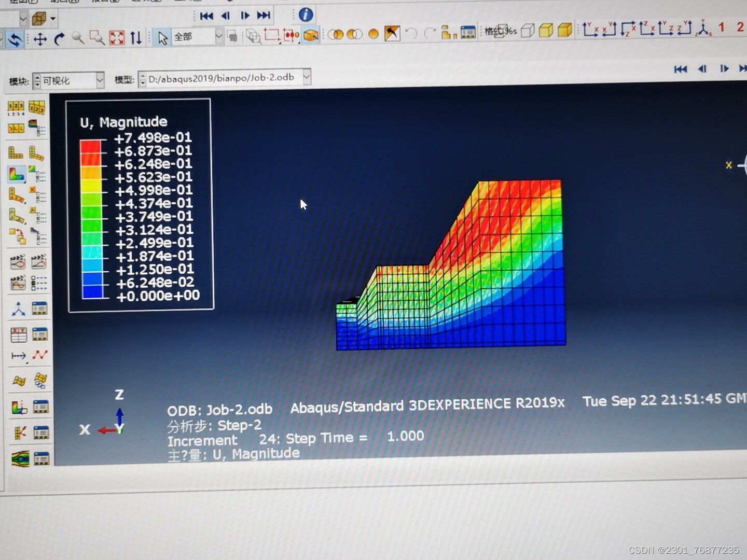
Task: Click the viewport label ODB: Job-2.odb
Action: [219, 410]
